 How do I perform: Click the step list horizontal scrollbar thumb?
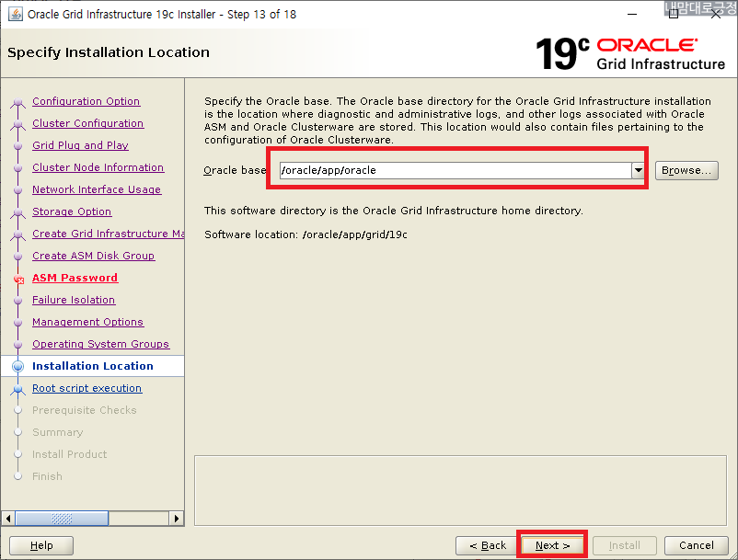tap(63, 519)
